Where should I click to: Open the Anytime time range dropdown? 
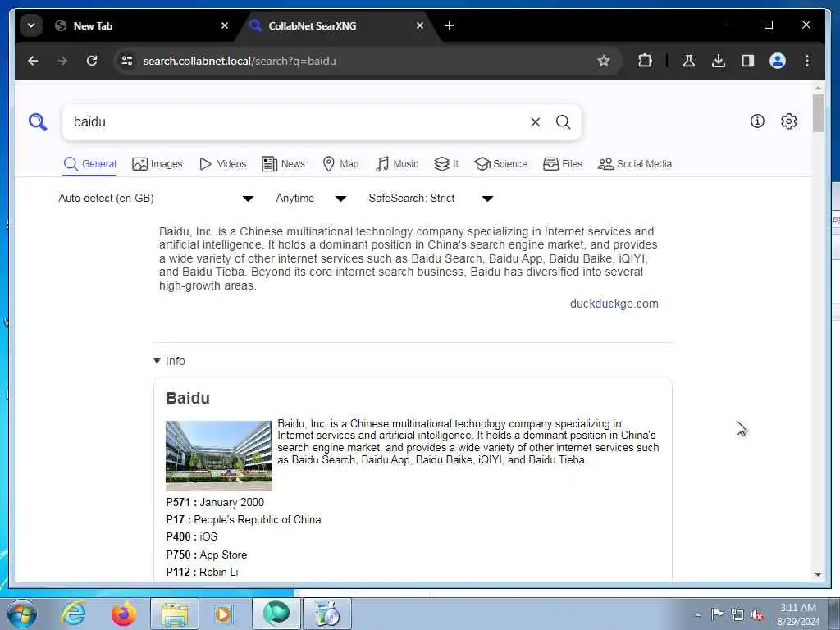click(311, 199)
